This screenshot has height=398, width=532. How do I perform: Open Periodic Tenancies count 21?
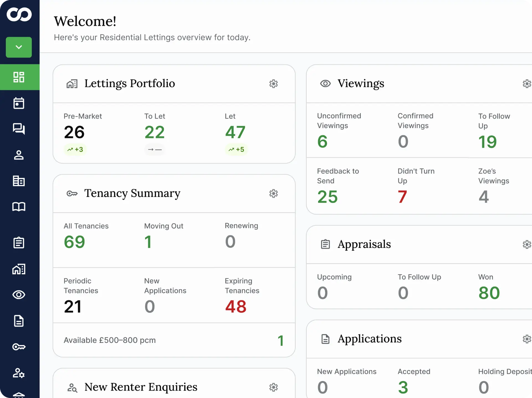point(73,307)
